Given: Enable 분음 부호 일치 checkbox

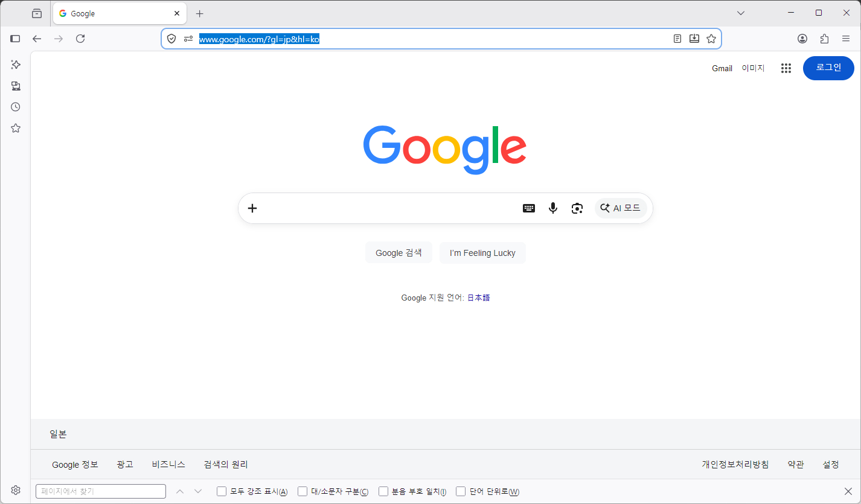Looking at the screenshot, I should tap(383, 491).
